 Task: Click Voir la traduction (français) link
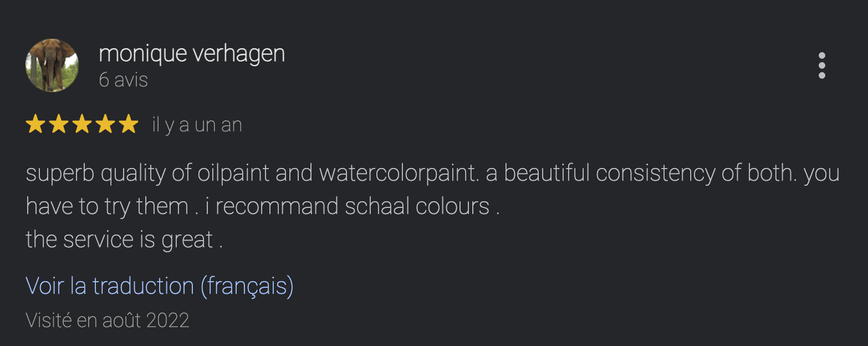coord(160,286)
